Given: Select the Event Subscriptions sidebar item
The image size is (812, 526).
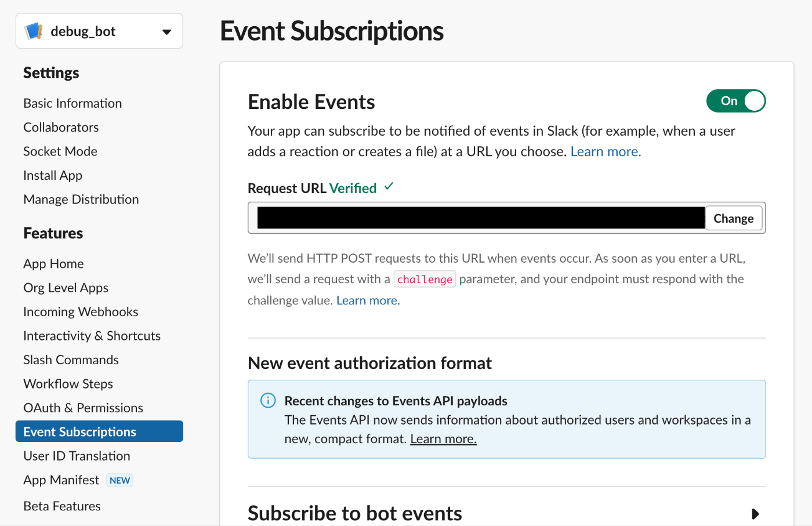Looking at the screenshot, I should click(99, 431).
